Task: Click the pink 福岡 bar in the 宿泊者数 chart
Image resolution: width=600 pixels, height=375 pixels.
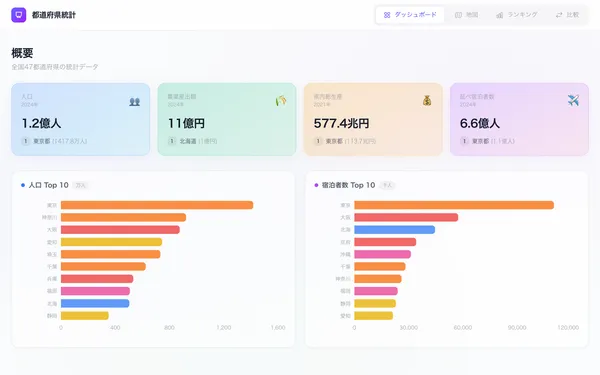Action: pyautogui.click(x=376, y=291)
